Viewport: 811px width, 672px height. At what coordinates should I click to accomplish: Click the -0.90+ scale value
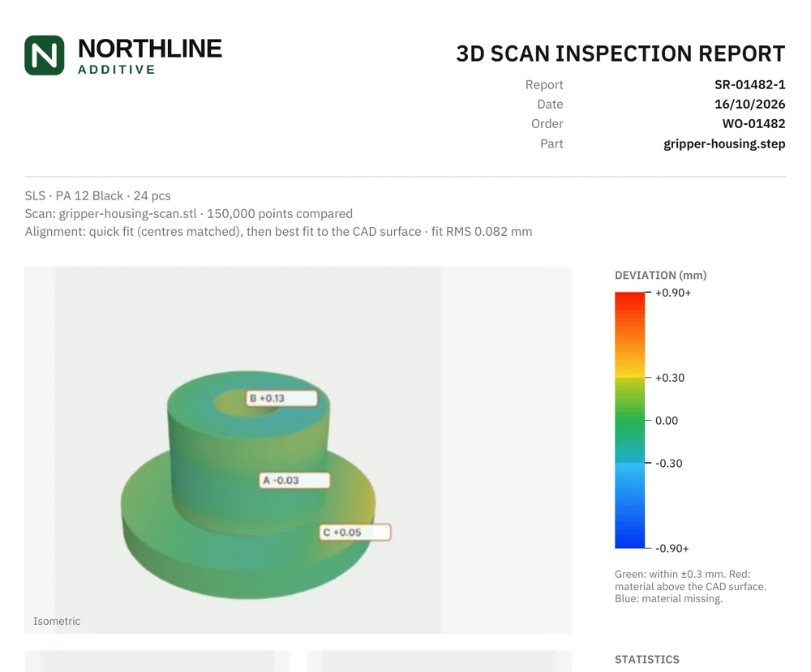point(672,549)
